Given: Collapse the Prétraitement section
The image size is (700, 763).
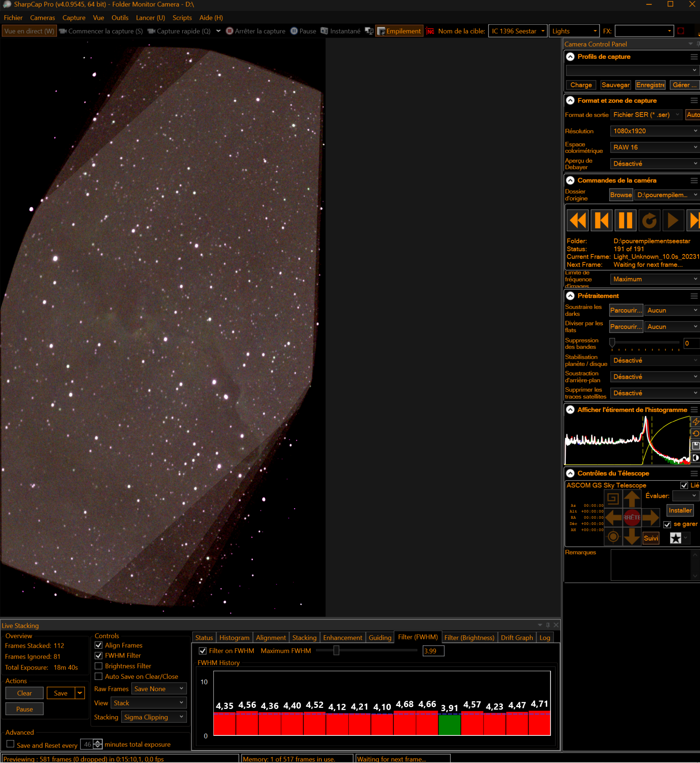Looking at the screenshot, I should point(570,296).
